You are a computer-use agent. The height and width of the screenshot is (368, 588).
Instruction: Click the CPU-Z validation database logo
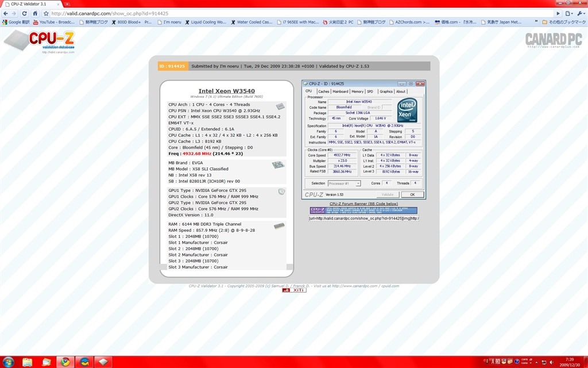tap(40, 41)
